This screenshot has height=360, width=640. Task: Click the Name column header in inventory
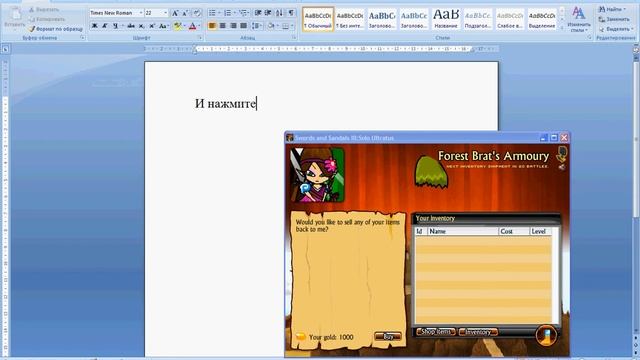point(463,231)
